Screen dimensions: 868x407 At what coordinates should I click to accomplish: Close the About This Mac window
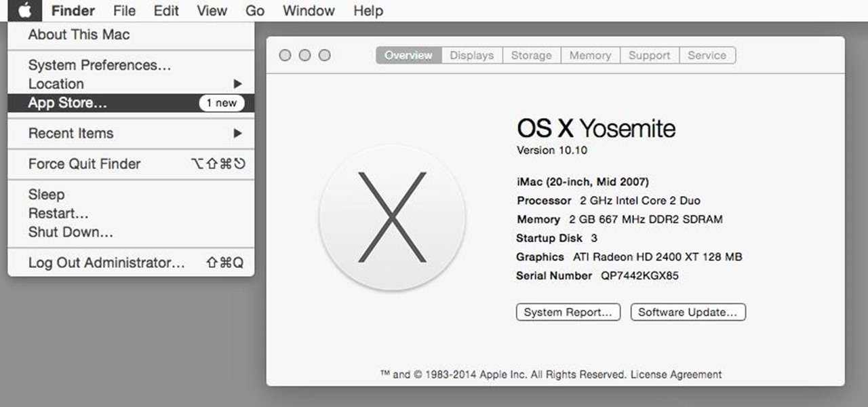pos(285,56)
